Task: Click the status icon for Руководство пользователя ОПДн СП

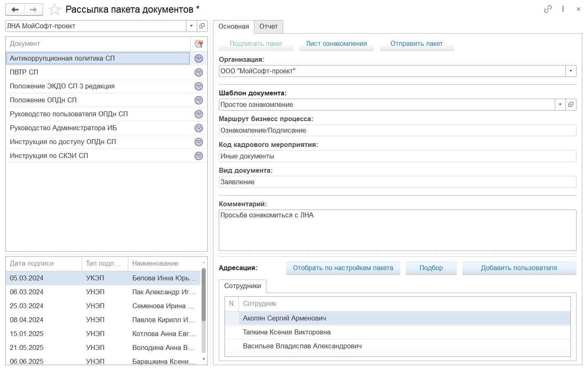Action: click(199, 114)
